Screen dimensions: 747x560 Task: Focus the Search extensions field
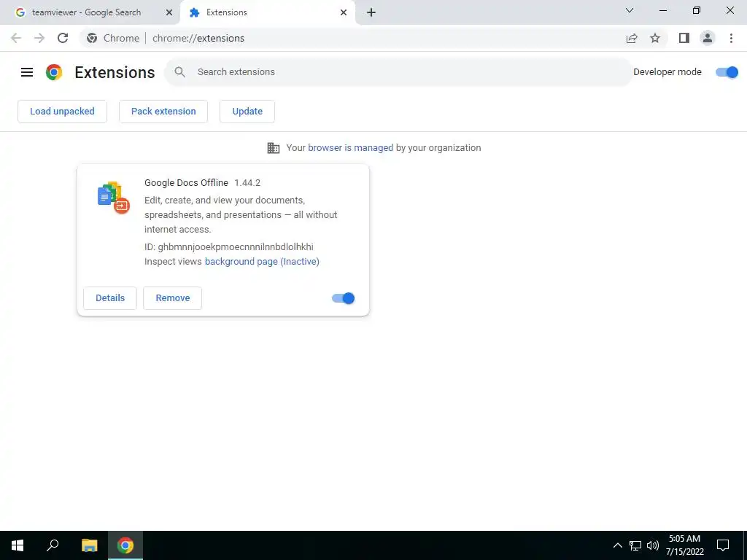pos(399,72)
